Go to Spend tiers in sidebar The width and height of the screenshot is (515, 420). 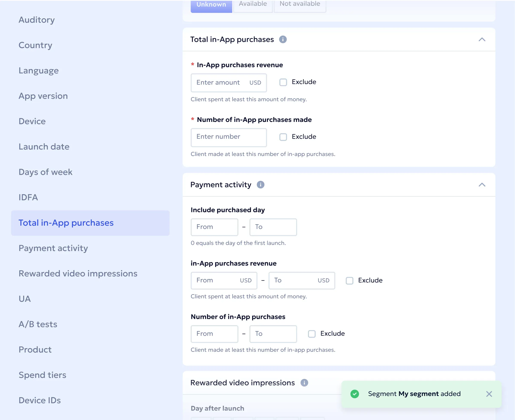point(42,375)
